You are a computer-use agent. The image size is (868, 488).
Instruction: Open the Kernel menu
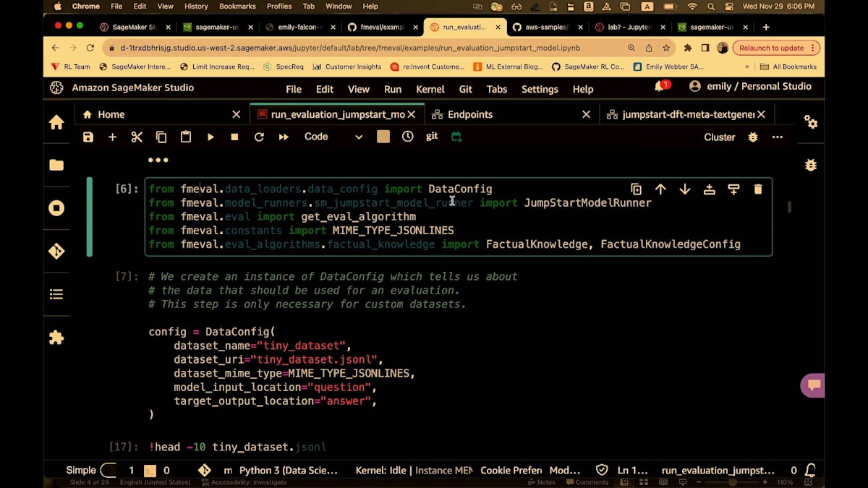(x=430, y=89)
